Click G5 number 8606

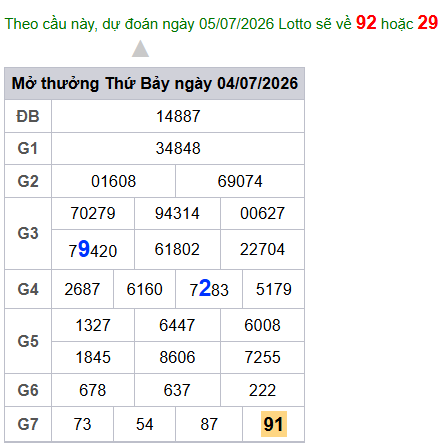coord(177,357)
